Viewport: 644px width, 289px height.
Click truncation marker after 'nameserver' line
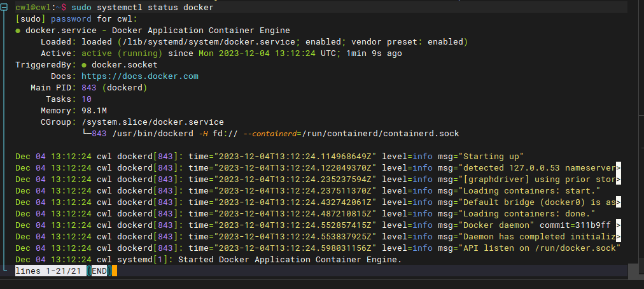point(619,168)
